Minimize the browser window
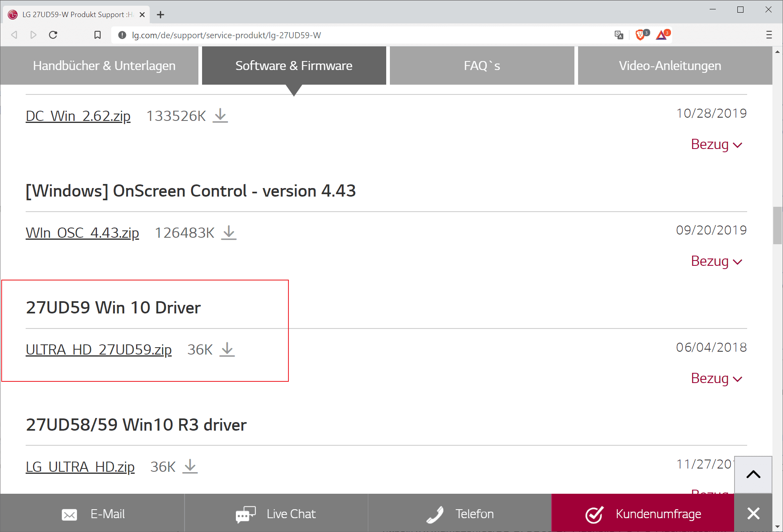The width and height of the screenshot is (783, 532). [713, 9]
